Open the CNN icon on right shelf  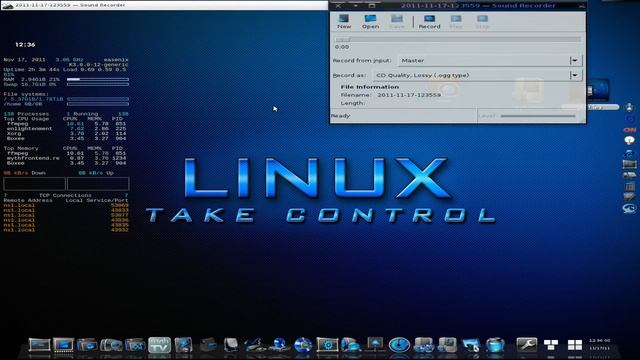click(629, 130)
